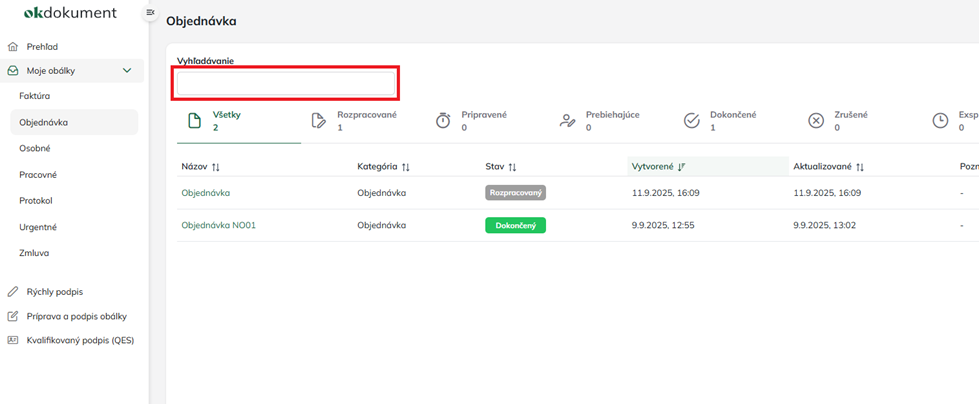Collapse the sidebar with the toggle icon

click(150, 12)
